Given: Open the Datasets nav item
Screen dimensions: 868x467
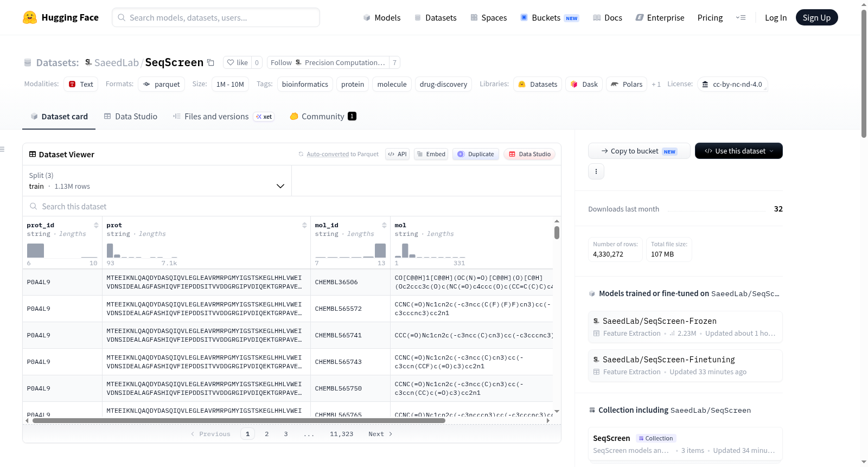Looking at the screenshot, I should pyautogui.click(x=435, y=17).
